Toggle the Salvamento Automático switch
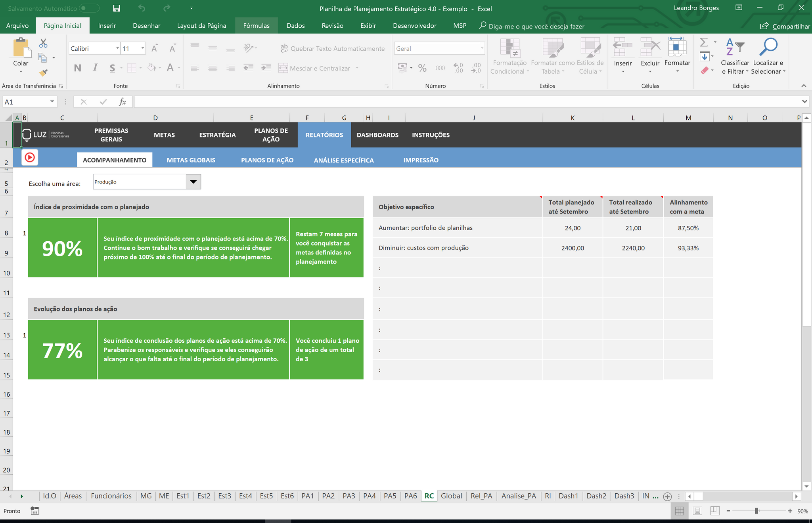This screenshot has width=812, height=523. coord(89,8)
